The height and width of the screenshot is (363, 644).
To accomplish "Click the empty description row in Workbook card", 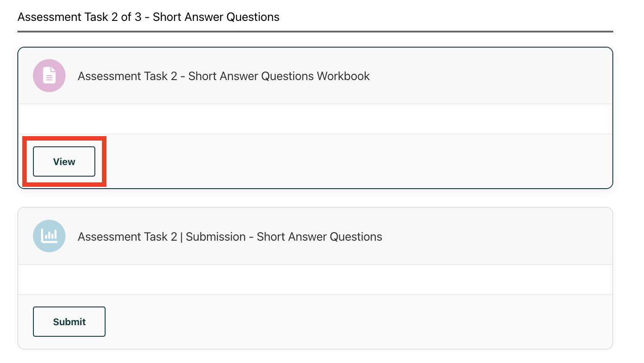I will point(315,119).
